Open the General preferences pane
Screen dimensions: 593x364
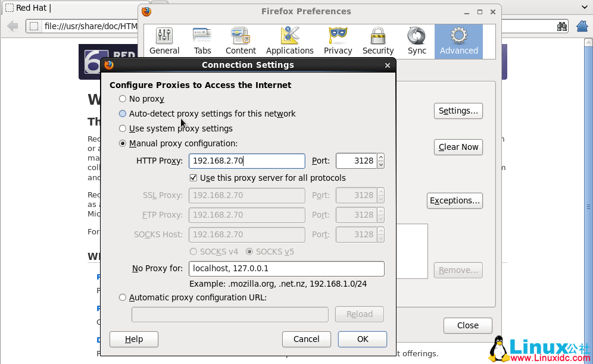[x=164, y=41]
